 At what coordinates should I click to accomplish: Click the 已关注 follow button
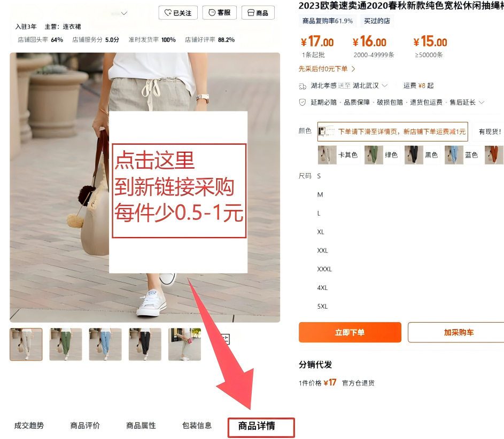(178, 13)
